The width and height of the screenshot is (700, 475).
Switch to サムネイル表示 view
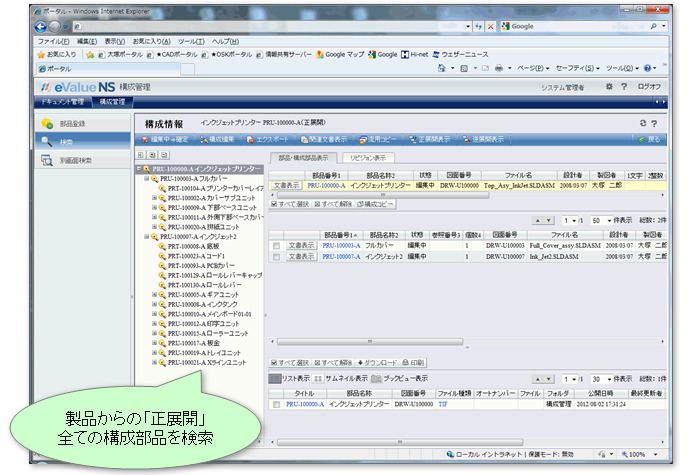(341, 379)
